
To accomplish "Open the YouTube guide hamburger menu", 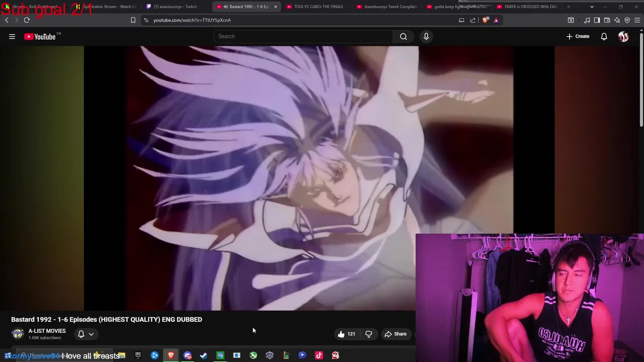I will [x=12, y=36].
